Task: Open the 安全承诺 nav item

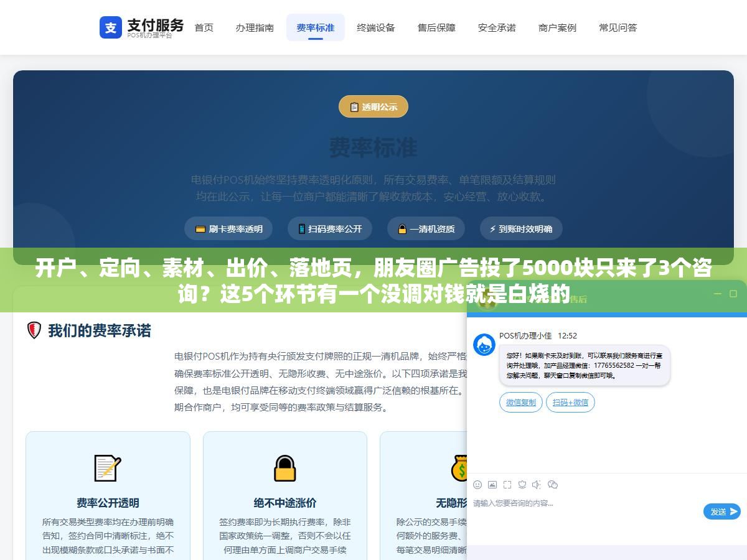Action: pos(497,27)
